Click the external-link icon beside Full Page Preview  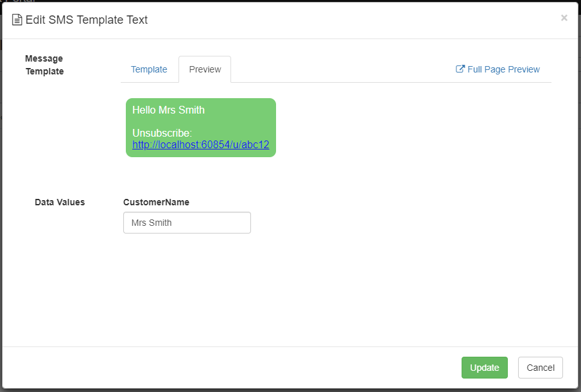point(460,69)
